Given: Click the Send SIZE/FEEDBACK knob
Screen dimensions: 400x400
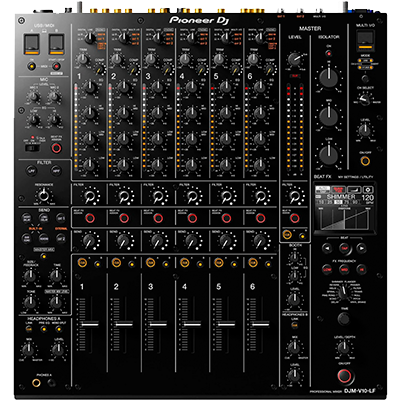Looking at the screenshot, I should click(30, 276).
